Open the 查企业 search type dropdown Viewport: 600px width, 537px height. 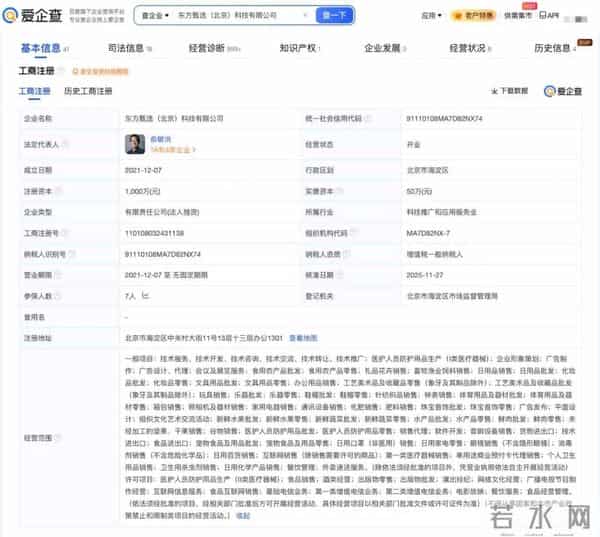pos(155,15)
